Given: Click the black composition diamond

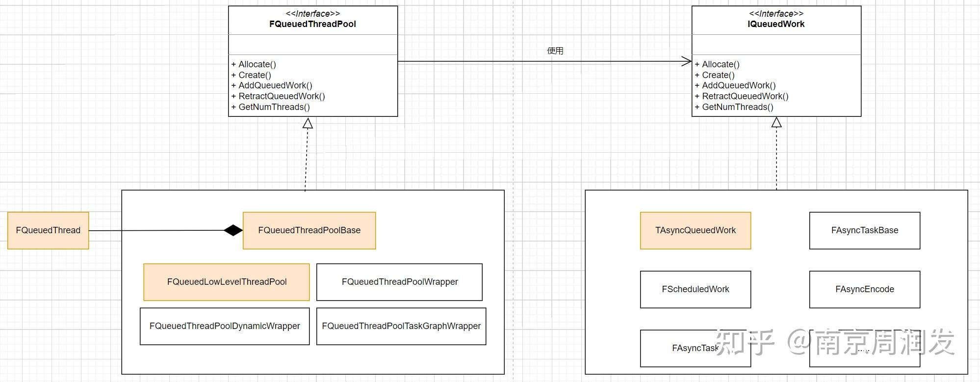Looking at the screenshot, I should coord(233,230).
